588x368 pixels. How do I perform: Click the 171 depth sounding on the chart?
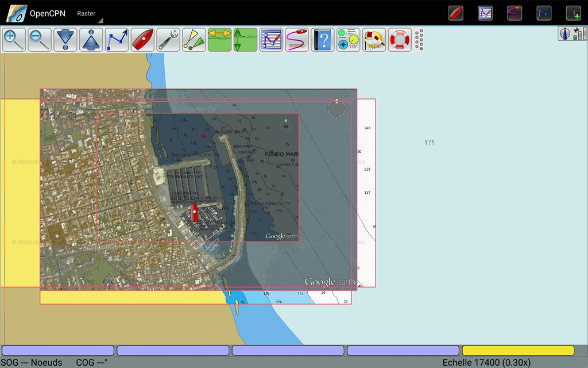pos(430,143)
